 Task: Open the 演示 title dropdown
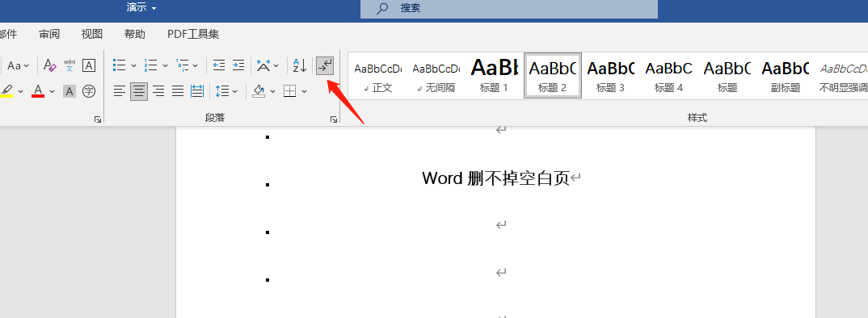(141, 8)
